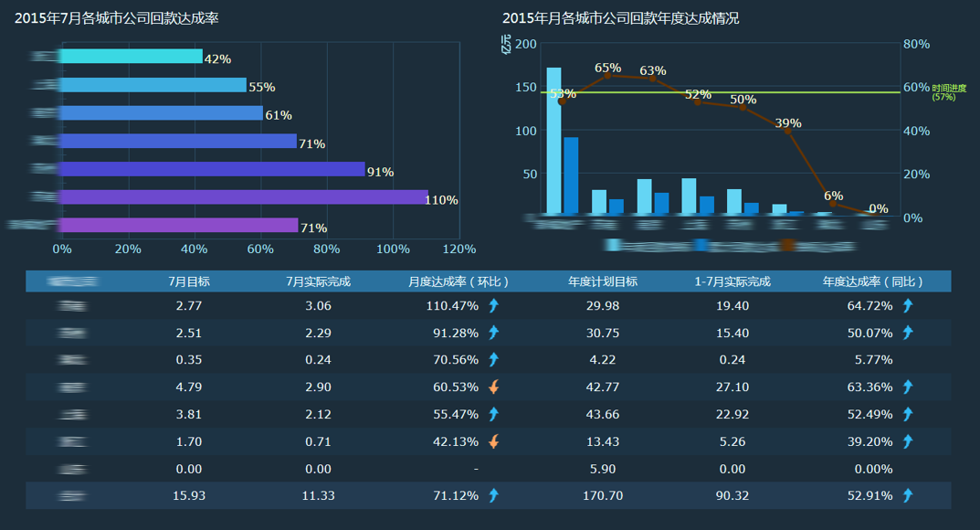Toggle the brown line legend swatch
The height and width of the screenshot is (530, 980).
point(787,245)
